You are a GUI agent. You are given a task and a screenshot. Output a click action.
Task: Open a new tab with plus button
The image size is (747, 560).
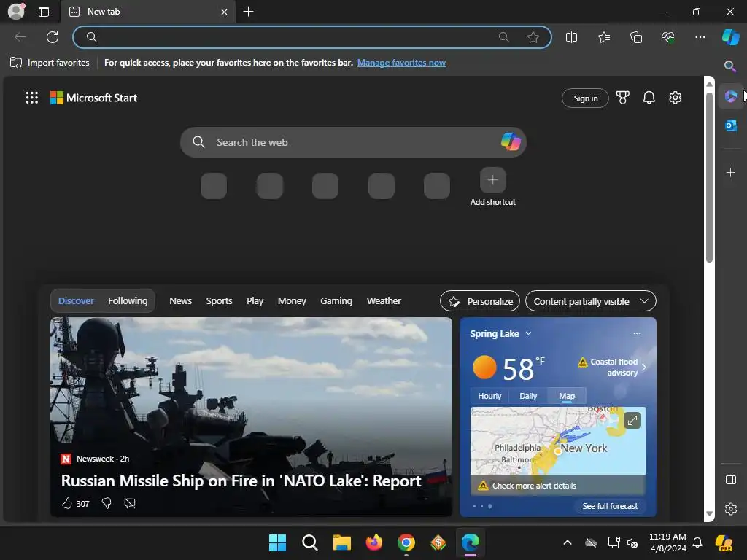pos(248,12)
